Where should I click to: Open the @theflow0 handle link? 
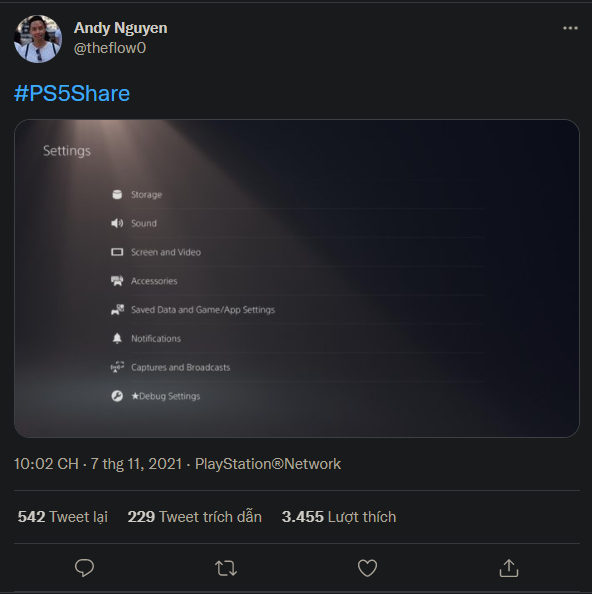(x=110, y=48)
